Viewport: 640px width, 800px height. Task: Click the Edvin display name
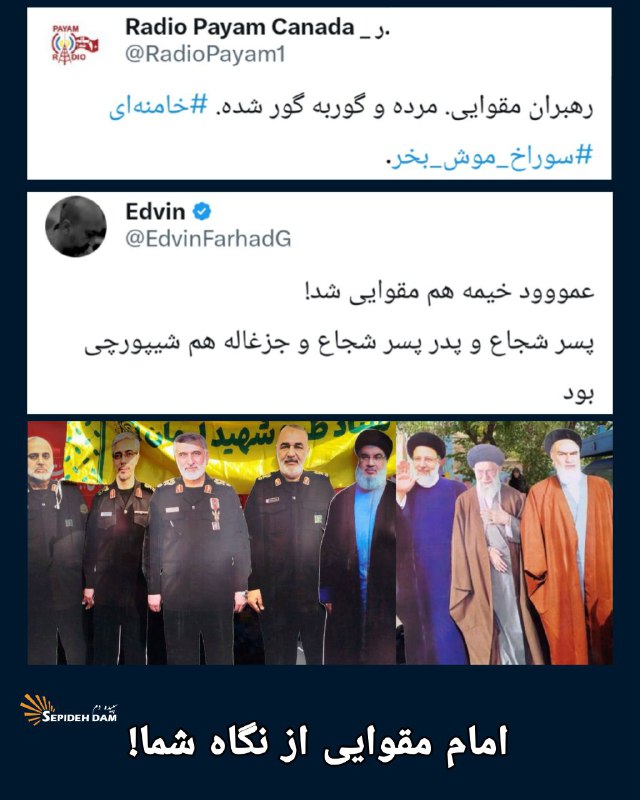point(155,211)
